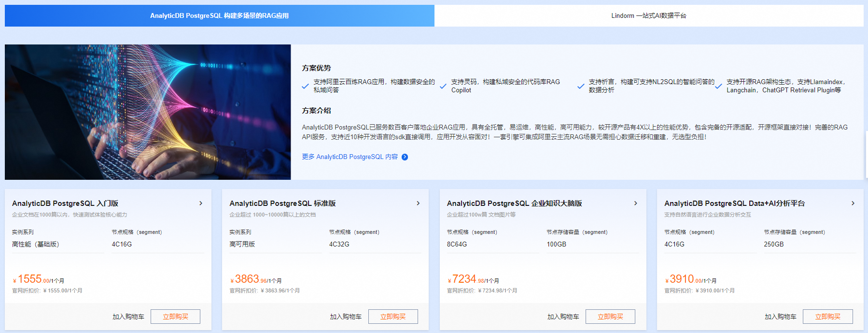Viewport: 868px width, 333px height.
Task: Click the laptop data visualization banner image
Action: click(x=148, y=112)
